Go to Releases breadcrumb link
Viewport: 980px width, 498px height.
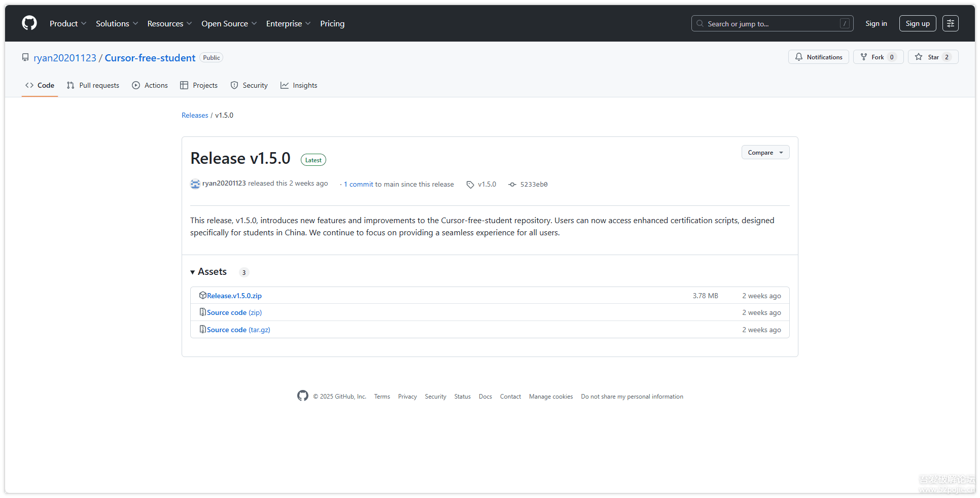(x=195, y=115)
